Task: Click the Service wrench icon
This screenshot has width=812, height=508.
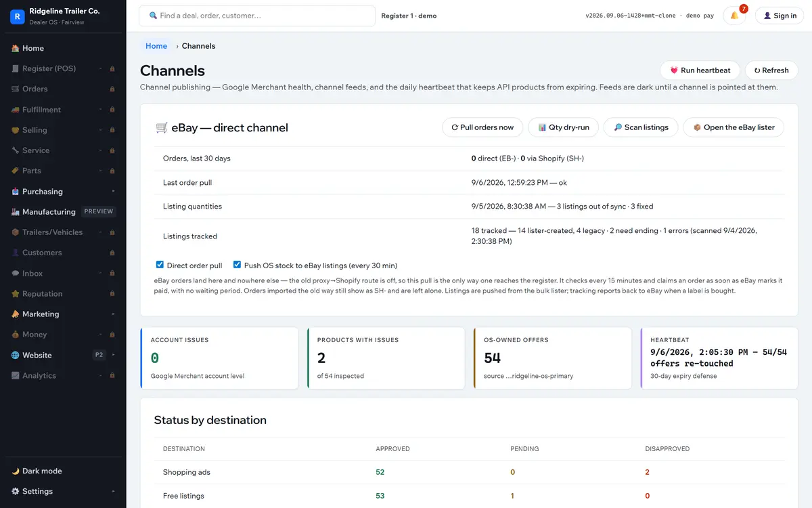Action: [x=16, y=150]
